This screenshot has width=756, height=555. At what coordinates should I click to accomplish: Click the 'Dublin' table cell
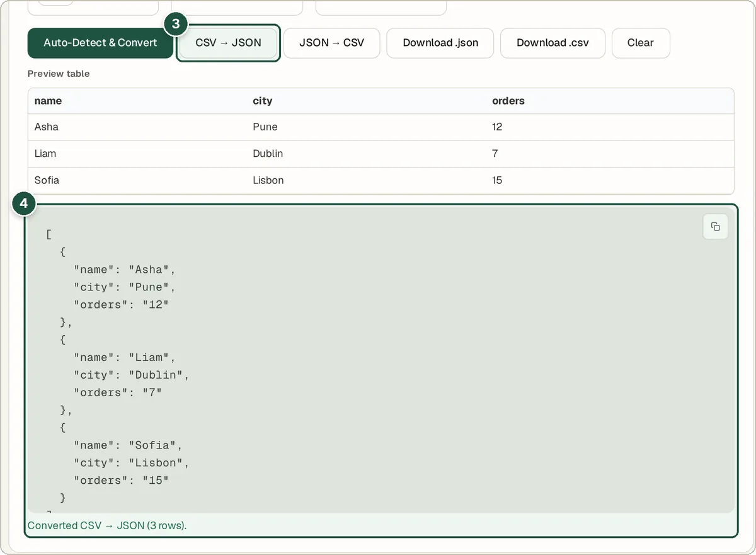coord(366,154)
